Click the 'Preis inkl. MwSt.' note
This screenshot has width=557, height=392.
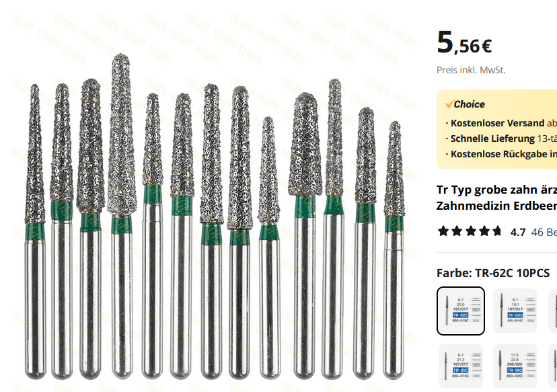coord(471,70)
